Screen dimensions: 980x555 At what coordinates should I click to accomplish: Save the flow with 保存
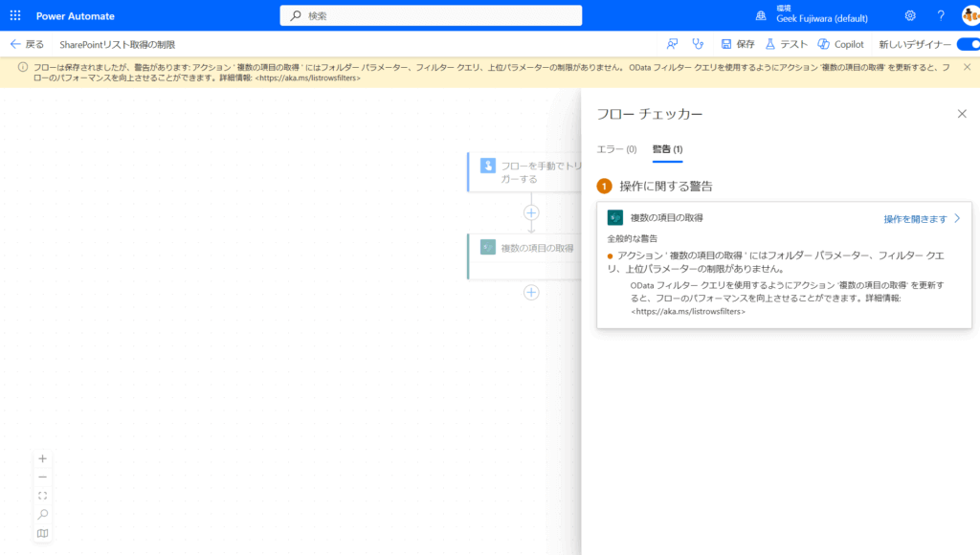738,44
